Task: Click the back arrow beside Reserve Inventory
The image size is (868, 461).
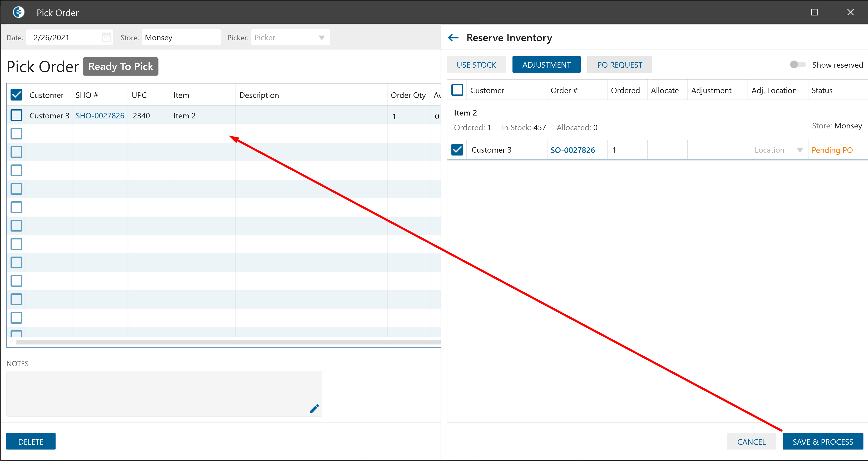Action: click(x=453, y=38)
